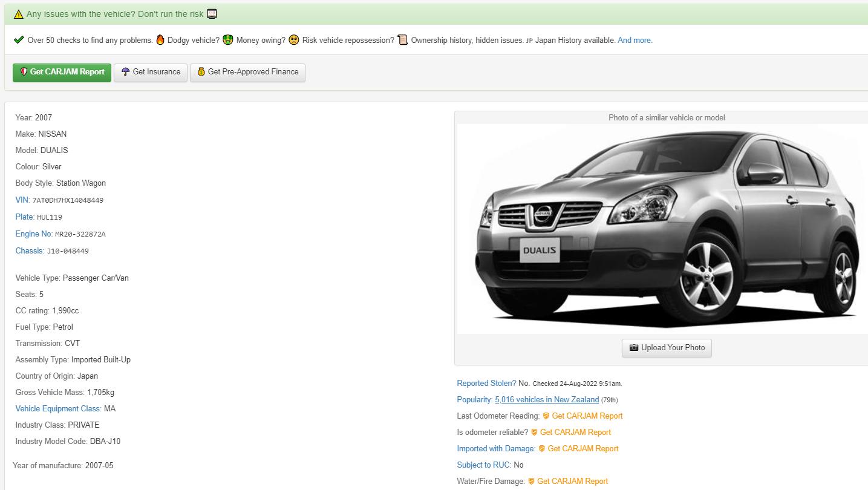Click the scroll icon before 'Ownership history'
The height and width of the screenshot is (490, 868).
[402, 40]
